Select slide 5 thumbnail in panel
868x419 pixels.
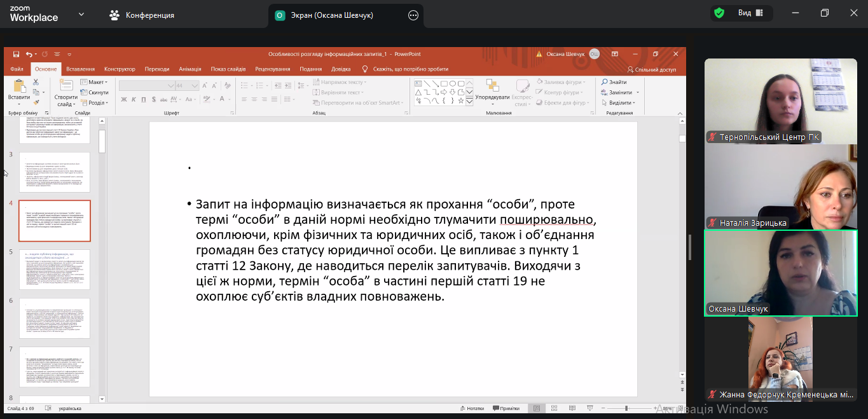pos(55,270)
